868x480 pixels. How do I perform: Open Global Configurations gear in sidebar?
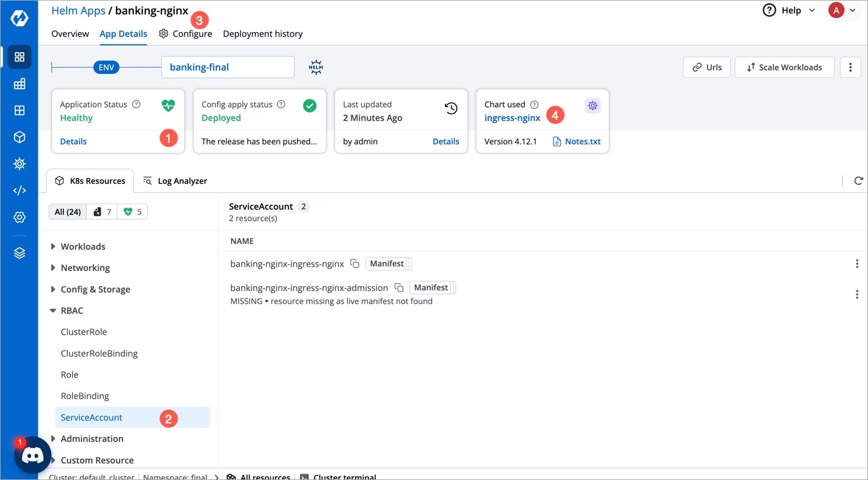click(x=19, y=218)
